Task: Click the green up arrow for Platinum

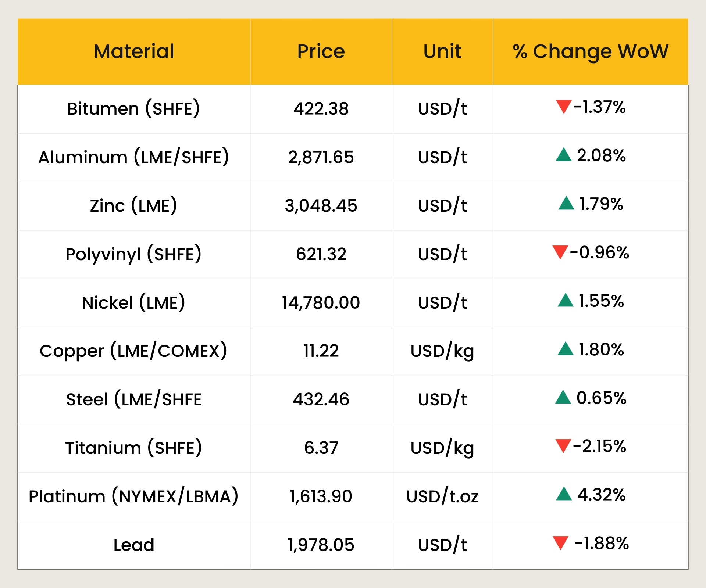Action: click(564, 494)
